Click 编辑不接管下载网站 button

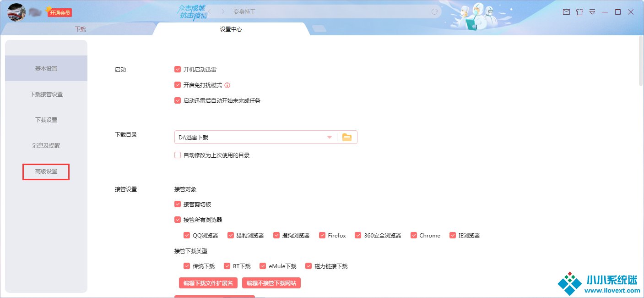click(x=271, y=283)
